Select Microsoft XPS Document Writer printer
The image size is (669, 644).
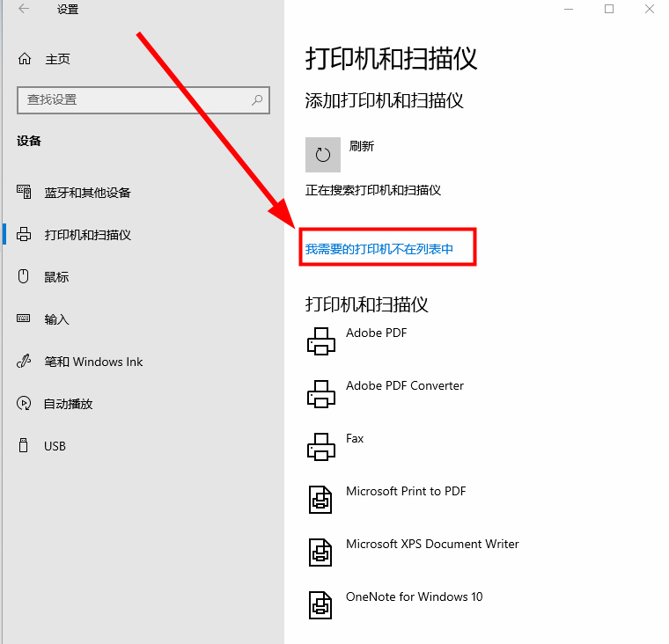click(x=431, y=545)
